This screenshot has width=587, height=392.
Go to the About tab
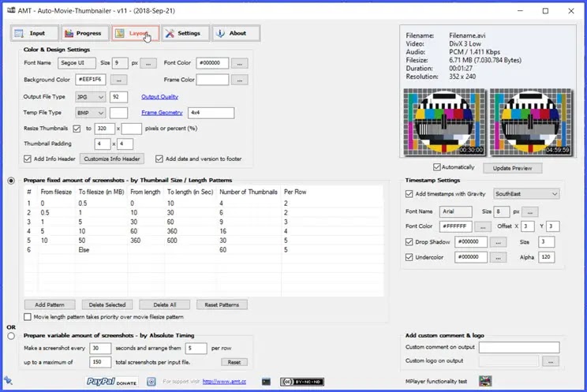tap(236, 33)
